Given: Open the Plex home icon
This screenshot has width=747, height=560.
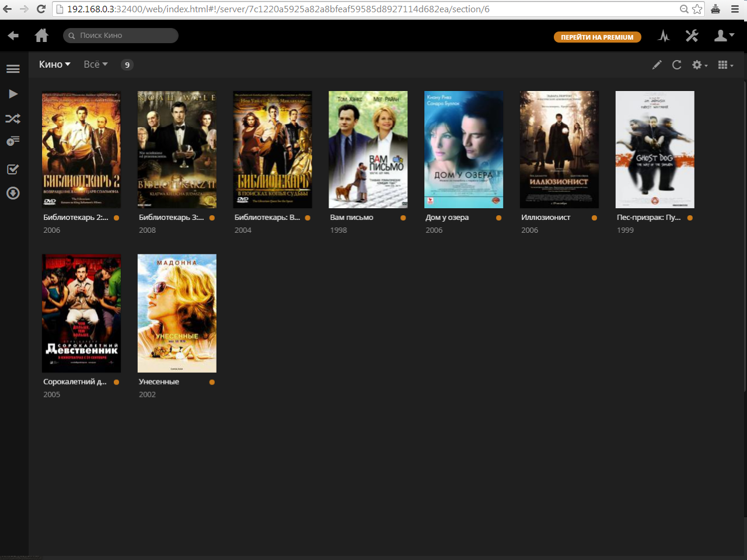Looking at the screenshot, I should pos(41,36).
